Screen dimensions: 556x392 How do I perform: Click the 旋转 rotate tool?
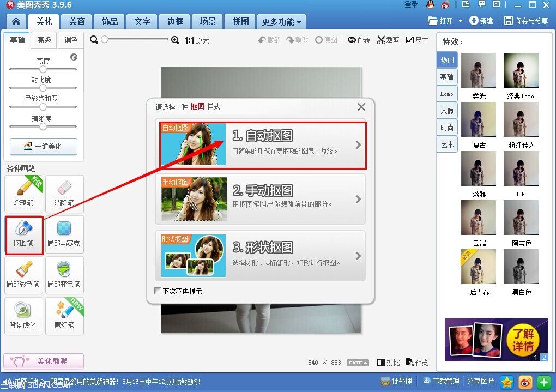click(x=359, y=40)
